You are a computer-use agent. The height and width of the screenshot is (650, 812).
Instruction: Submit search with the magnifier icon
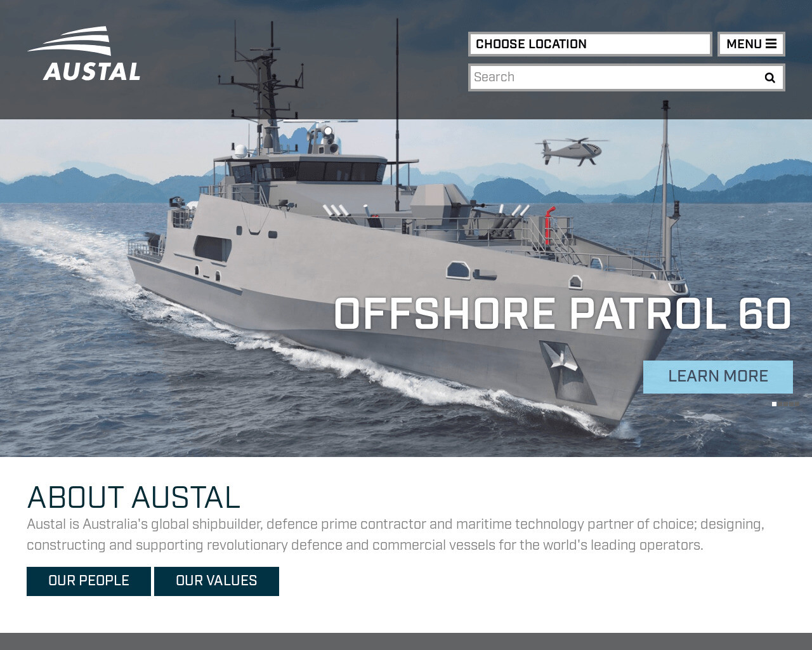pyautogui.click(x=770, y=77)
